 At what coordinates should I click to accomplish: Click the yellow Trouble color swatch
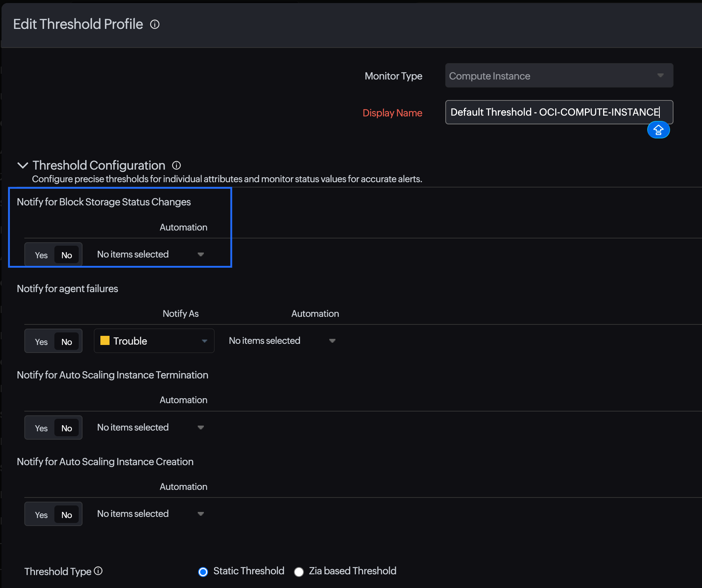(105, 340)
